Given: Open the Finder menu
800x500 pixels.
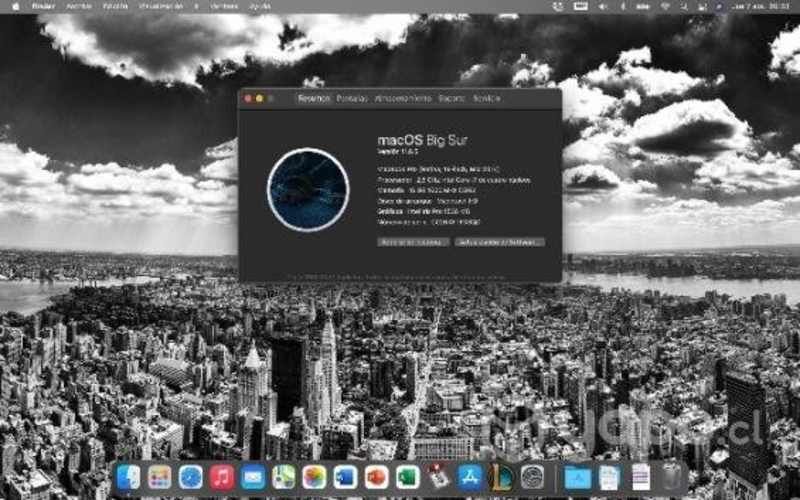Looking at the screenshot, I should 43,6.
